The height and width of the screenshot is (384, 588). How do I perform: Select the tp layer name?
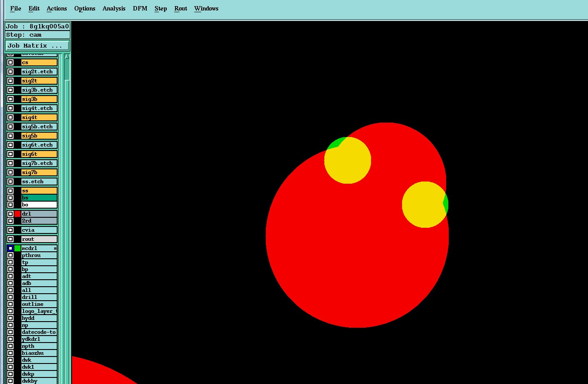(x=39, y=262)
